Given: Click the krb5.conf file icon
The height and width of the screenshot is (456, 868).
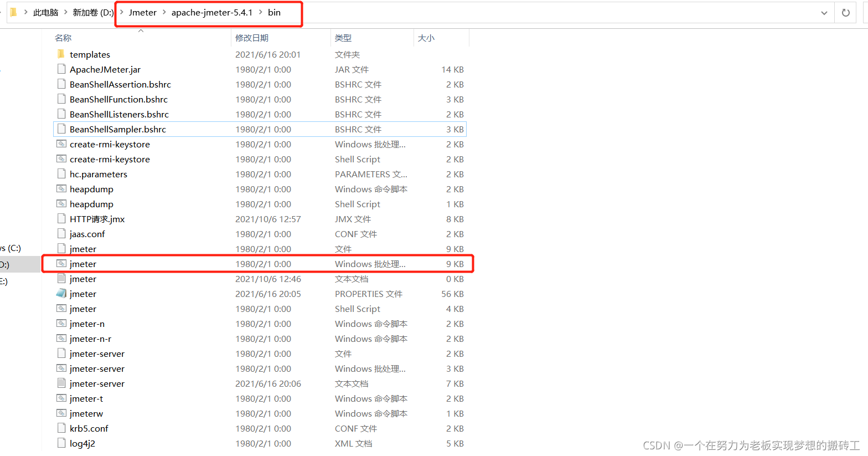Looking at the screenshot, I should [61, 428].
